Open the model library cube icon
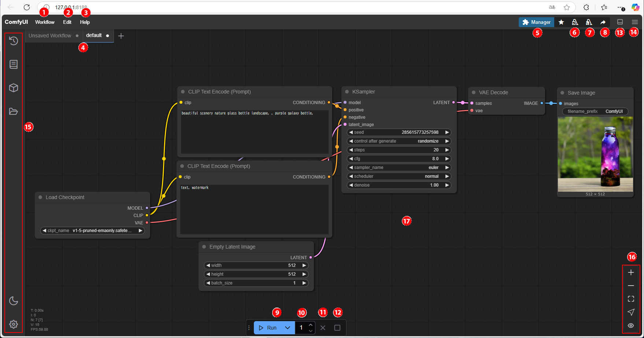The width and height of the screenshot is (644, 338). [x=14, y=88]
